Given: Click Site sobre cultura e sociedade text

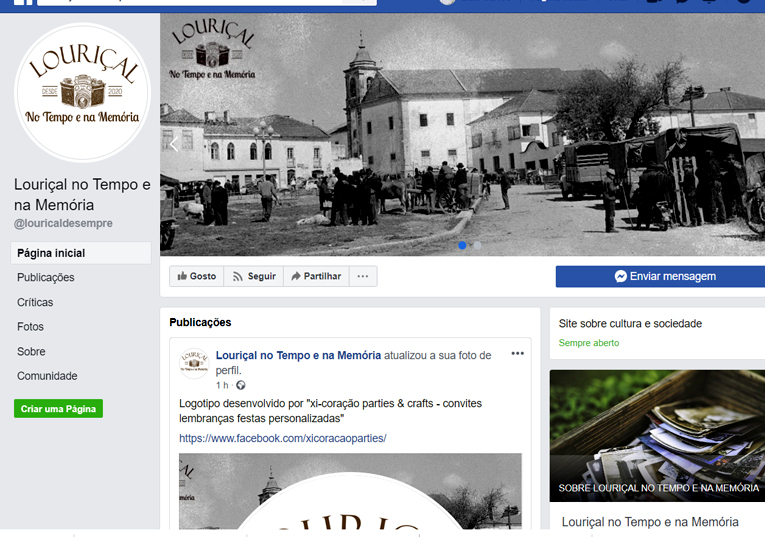Looking at the screenshot, I should click(630, 323).
